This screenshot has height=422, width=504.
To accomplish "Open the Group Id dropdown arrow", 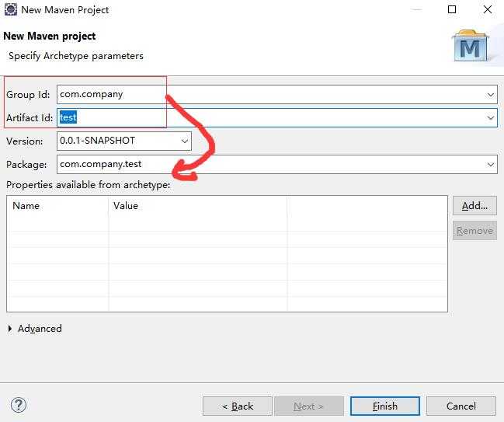I will pos(490,95).
